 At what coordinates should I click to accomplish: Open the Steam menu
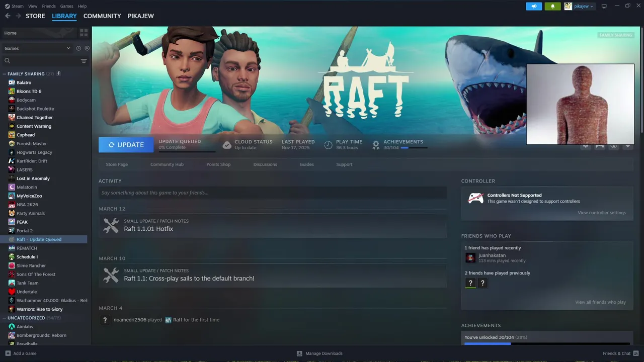coord(17,6)
